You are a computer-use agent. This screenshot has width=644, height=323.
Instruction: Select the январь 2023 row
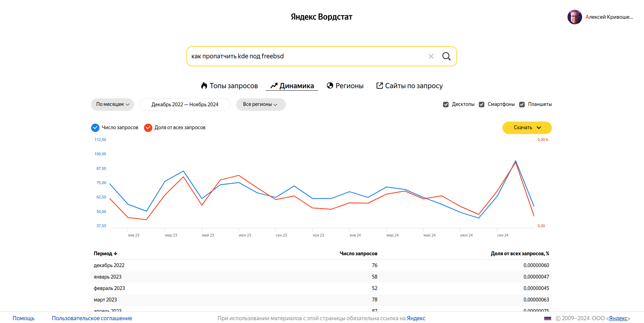[x=321, y=277]
